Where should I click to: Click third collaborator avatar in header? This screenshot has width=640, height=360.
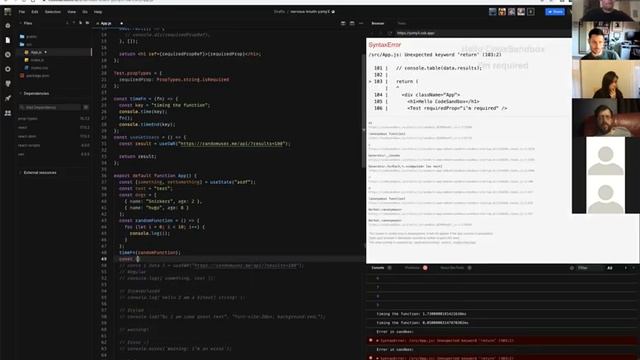point(511,12)
